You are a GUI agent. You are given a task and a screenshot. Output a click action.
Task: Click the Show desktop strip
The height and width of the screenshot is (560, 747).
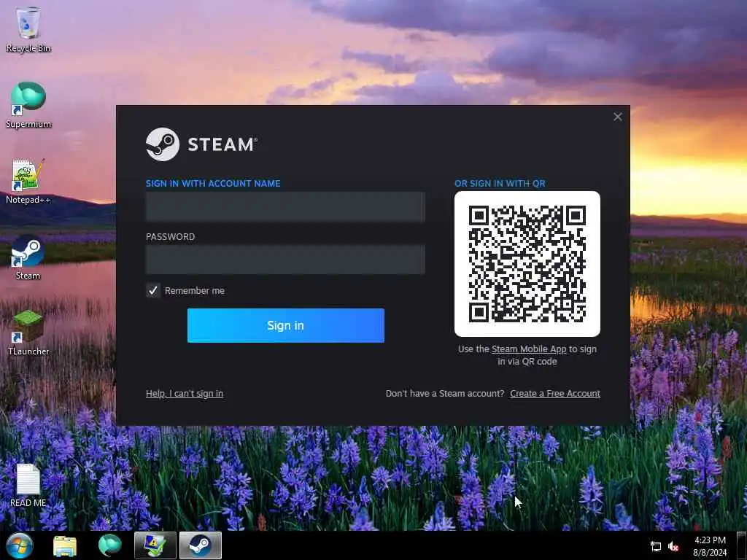click(742, 545)
